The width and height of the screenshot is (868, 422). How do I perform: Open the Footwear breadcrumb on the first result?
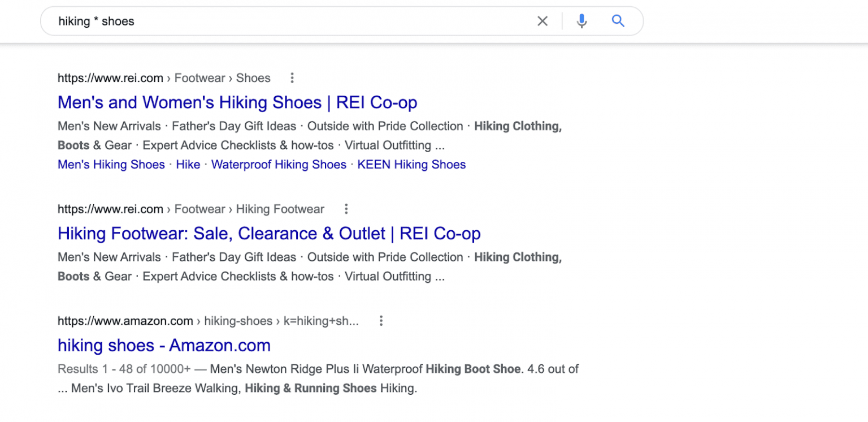[200, 77]
